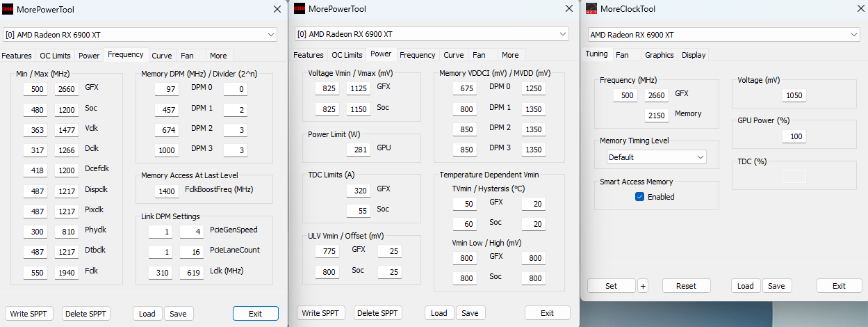Click GFX max frequency field 2660 in Frequency tab
This screenshot has height=327, width=868.
pyautogui.click(x=67, y=89)
